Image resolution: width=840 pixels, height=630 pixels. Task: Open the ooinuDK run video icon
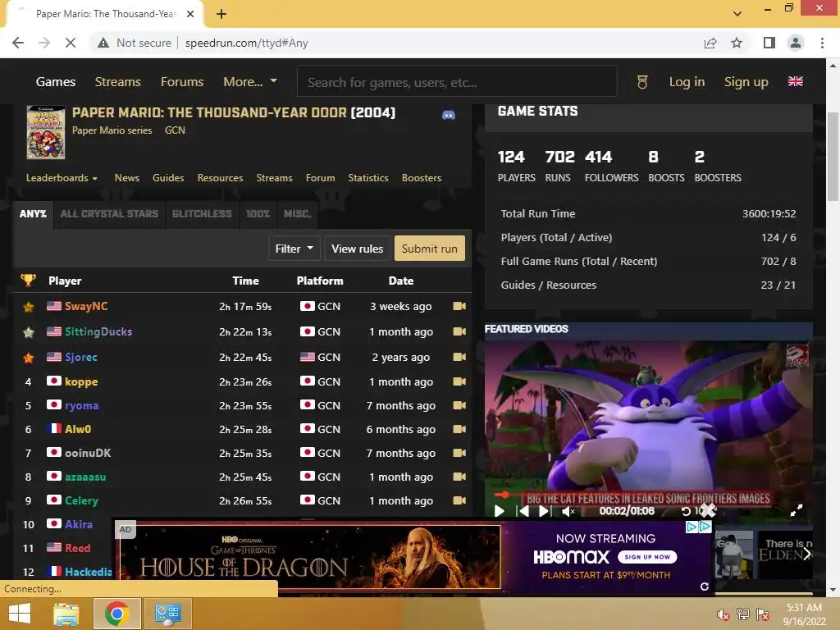459,453
